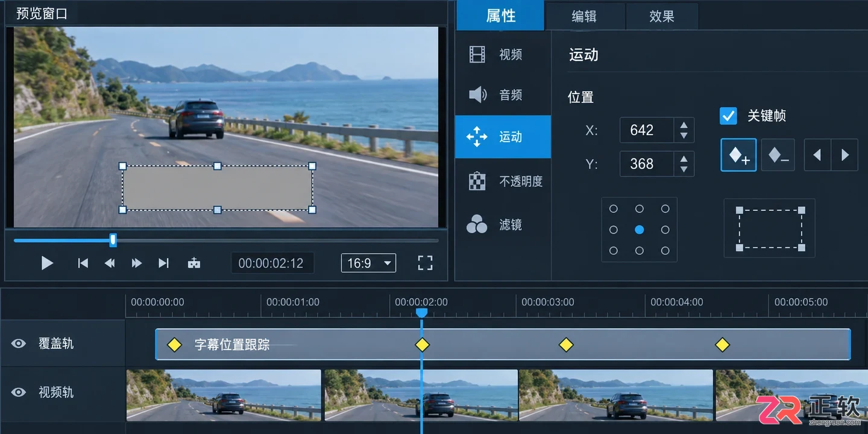Toggle fullscreen preview mode

click(x=425, y=263)
